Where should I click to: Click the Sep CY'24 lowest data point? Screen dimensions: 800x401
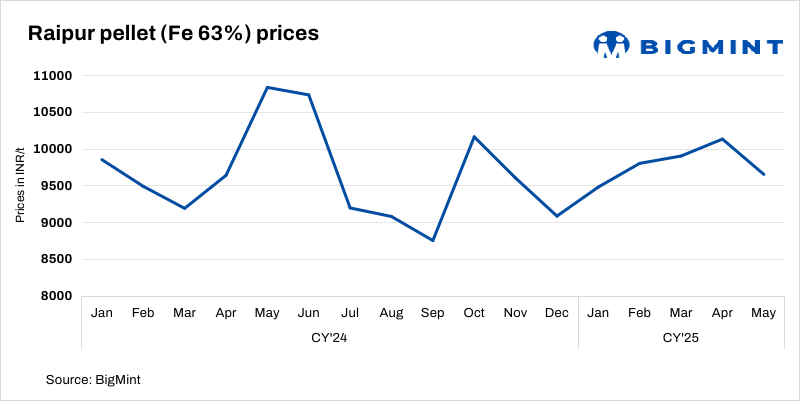pos(433,240)
